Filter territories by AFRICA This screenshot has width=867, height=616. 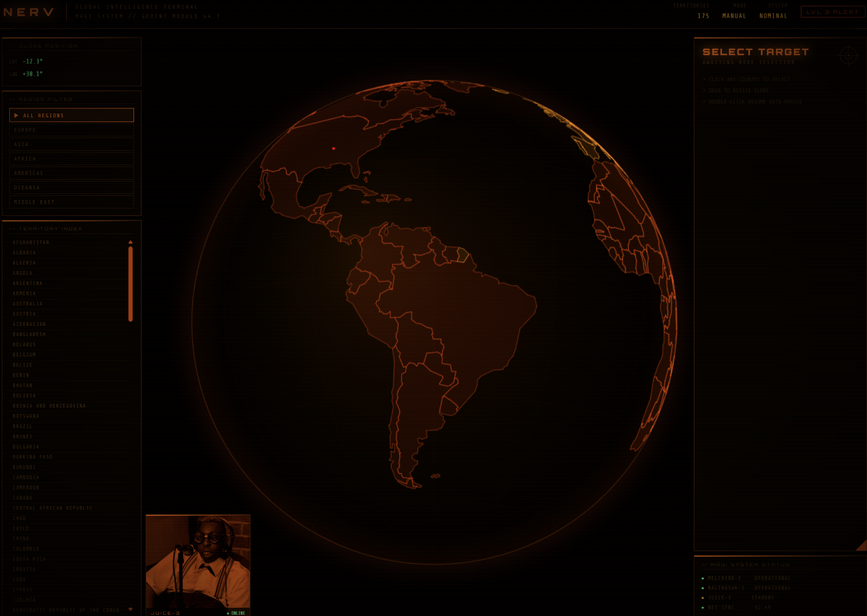(72, 159)
